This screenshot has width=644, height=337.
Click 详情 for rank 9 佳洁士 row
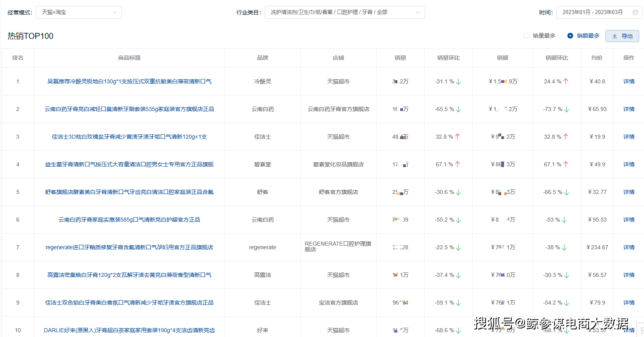tap(629, 303)
